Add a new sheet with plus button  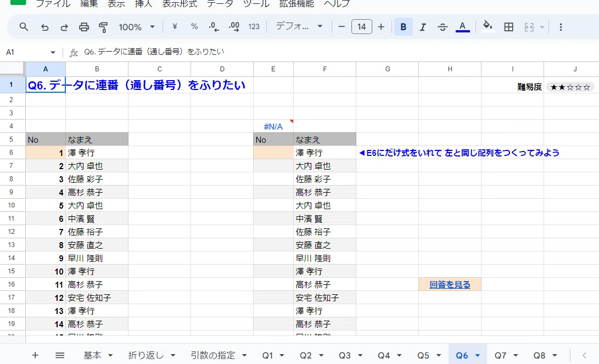[35, 355]
